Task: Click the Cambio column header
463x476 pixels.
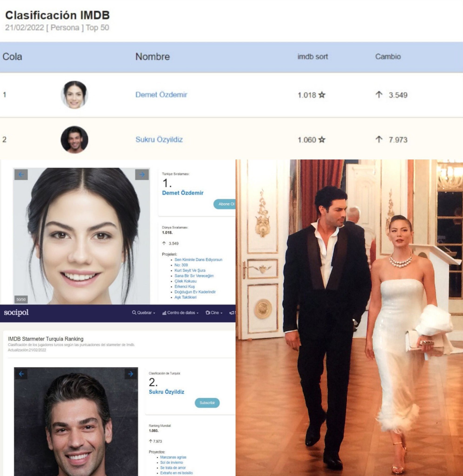Action: (x=388, y=57)
